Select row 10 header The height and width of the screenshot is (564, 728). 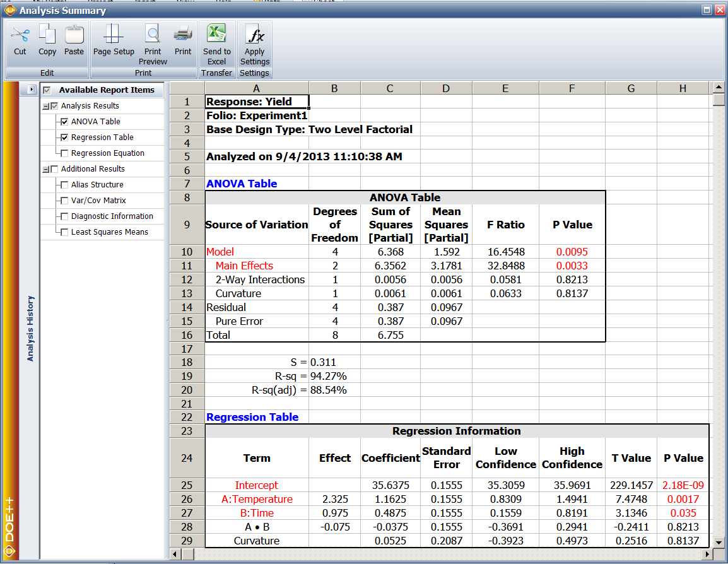(x=187, y=252)
